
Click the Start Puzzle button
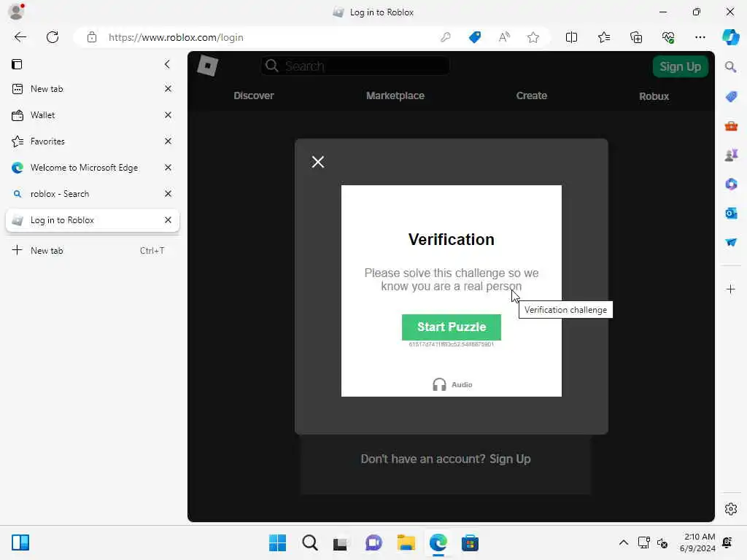click(451, 327)
